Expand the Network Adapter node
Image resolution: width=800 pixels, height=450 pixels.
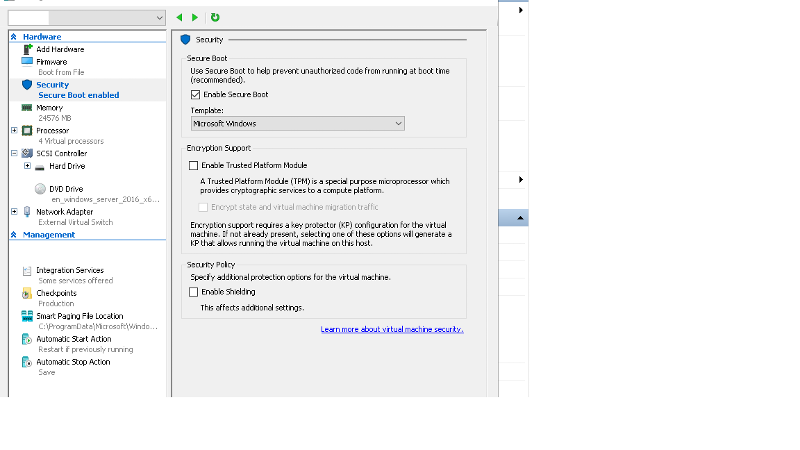tap(14, 212)
